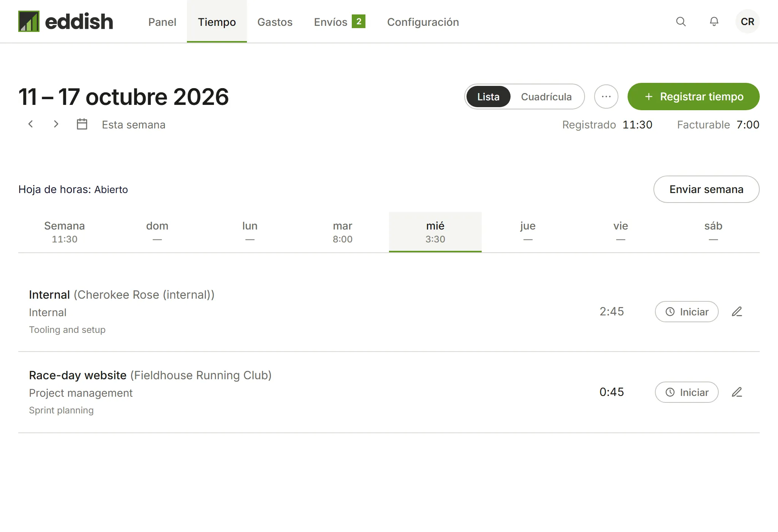Go to previous week arrow
Screen dimensions: 778x532
[x=31, y=124]
